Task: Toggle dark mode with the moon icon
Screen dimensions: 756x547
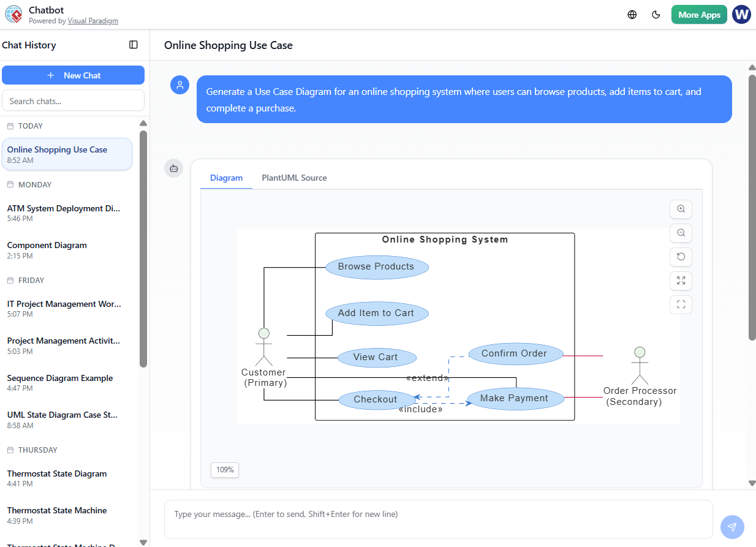Action: click(656, 14)
